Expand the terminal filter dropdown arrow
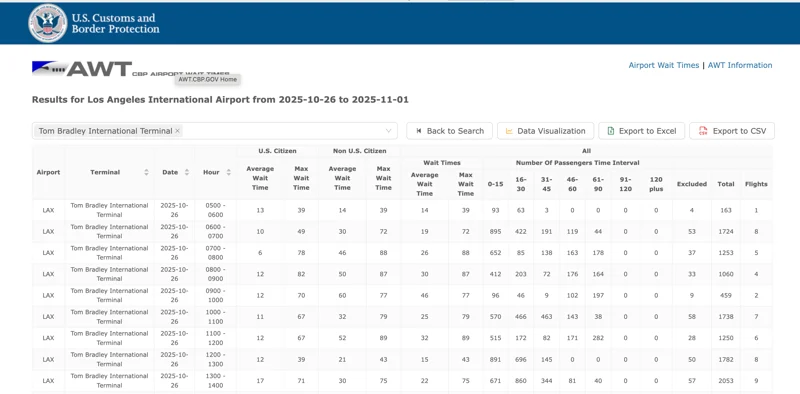The width and height of the screenshot is (800, 394). tap(389, 131)
